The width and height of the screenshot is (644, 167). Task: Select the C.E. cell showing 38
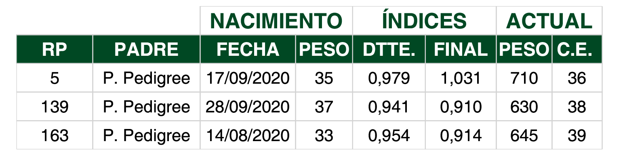(577, 107)
